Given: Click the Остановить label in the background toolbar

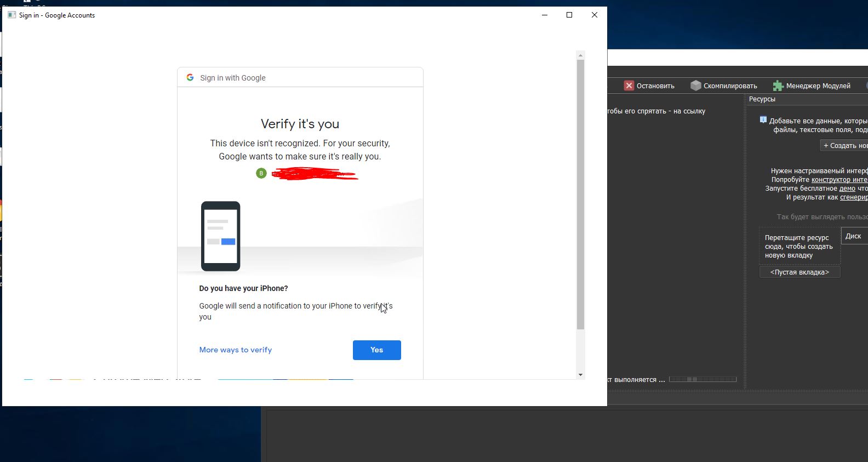Looking at the screenshot, I should [x=655, y=86].
